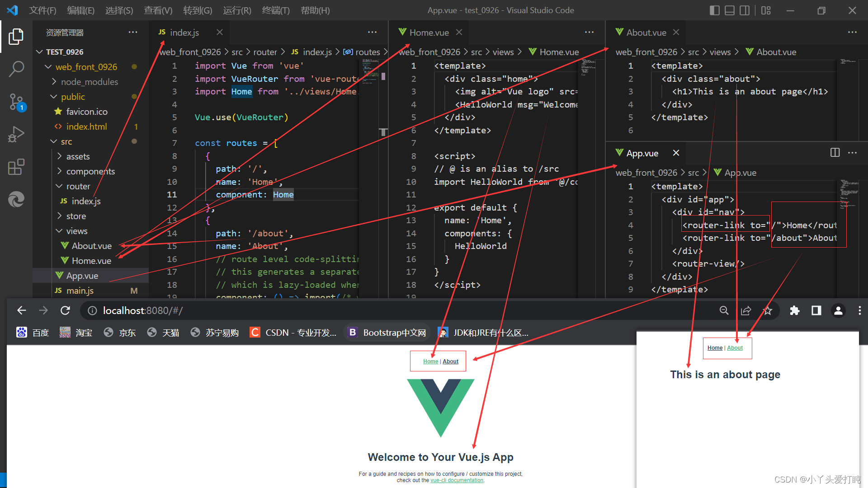Screen dimensions: 868x488
Task: Click the browser zoom magnifier icon
Action: pyautogui.click(x=724, y=310)
